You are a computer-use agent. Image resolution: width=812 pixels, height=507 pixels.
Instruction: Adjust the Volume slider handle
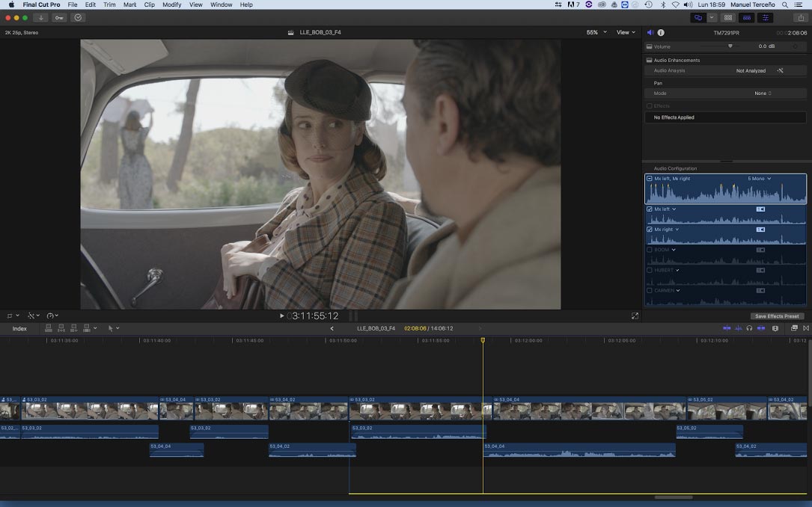coord(730,46)
